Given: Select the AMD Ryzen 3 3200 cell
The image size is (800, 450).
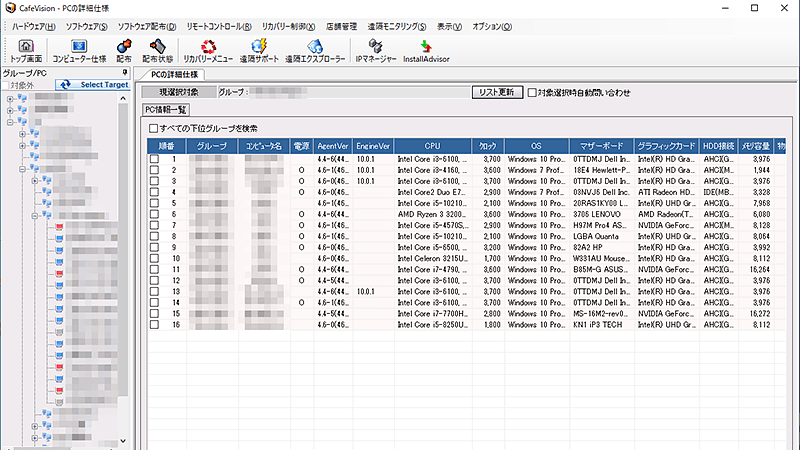Looking at the screenshot, I should pos(432,214).
